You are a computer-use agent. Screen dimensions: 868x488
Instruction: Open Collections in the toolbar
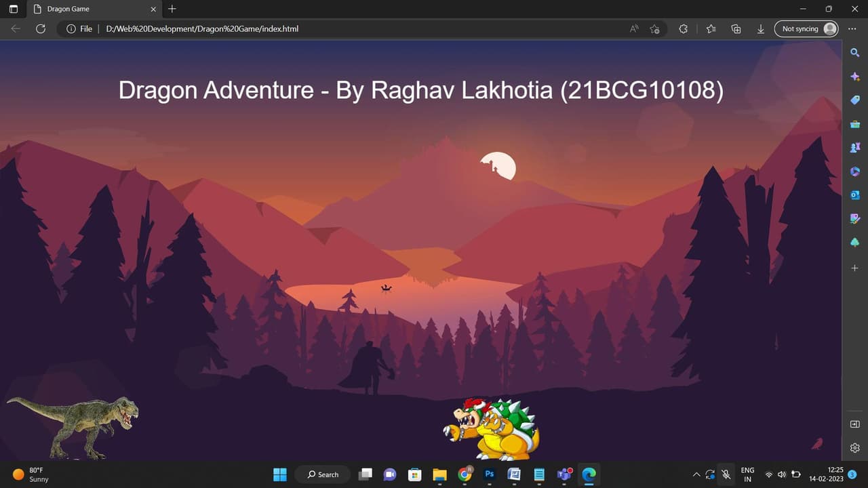click(736, 29)
